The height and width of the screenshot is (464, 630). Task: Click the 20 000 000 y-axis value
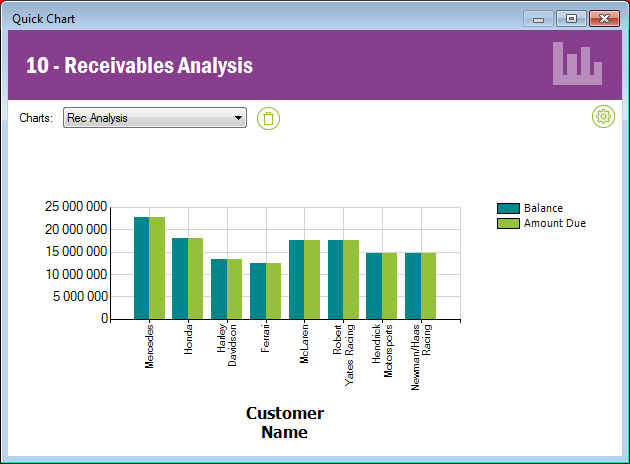pos(76,229)
